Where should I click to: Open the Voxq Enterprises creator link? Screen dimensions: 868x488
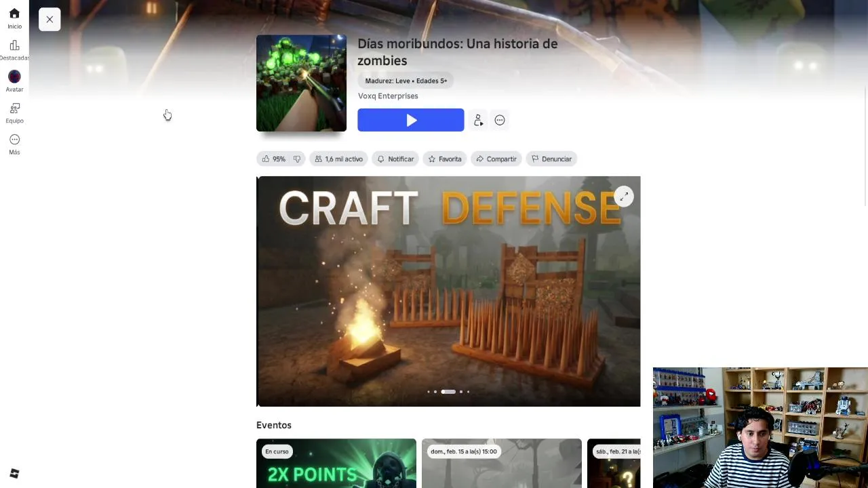388,96
